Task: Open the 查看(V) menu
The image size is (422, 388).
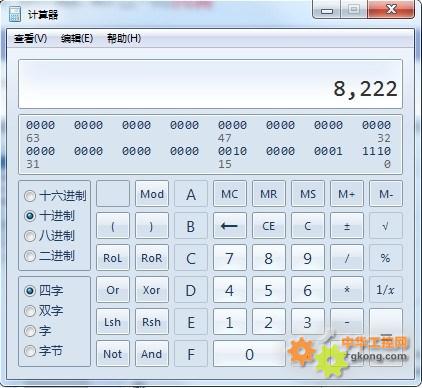Action: coord(30,39)
